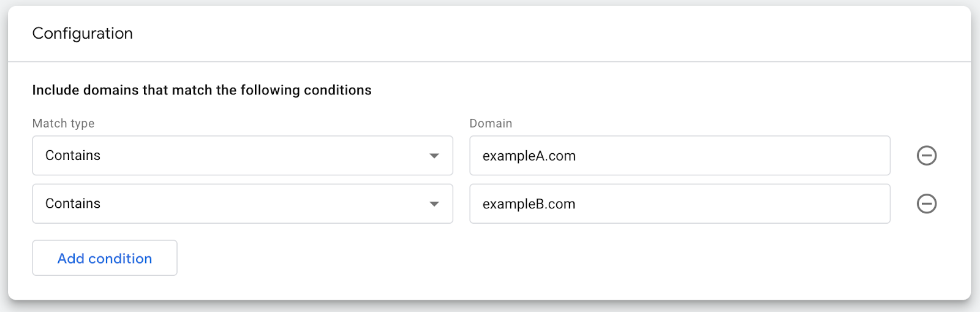The image size is (980, 312).
Task: Click the exampleB.com text in Domain field
Action: (529, 204)
